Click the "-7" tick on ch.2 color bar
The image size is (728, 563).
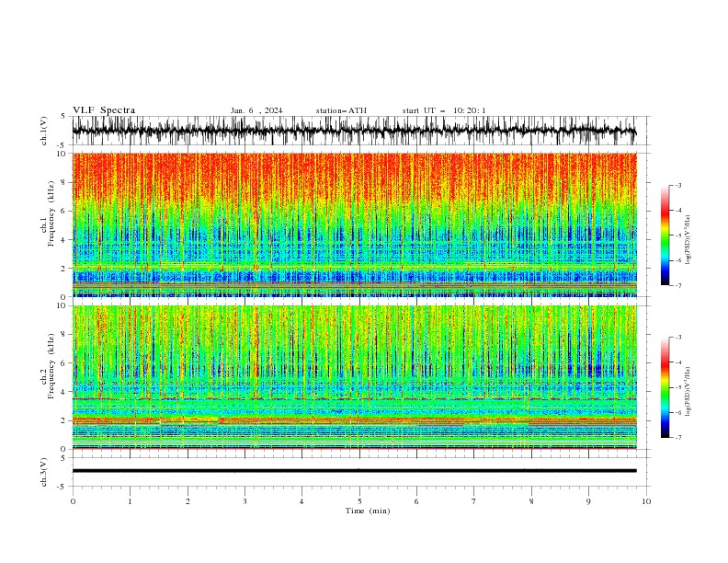[678, 438]
